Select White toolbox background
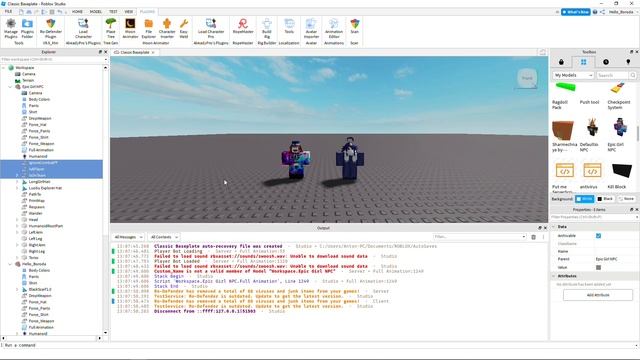 [584, 199]
